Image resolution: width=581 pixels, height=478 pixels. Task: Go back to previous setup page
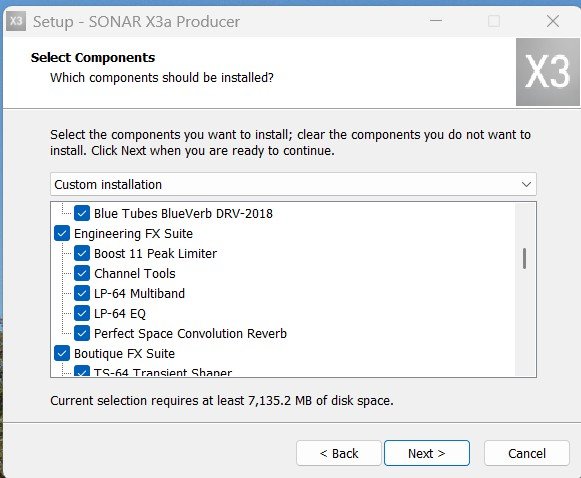[x=339, y=453]
